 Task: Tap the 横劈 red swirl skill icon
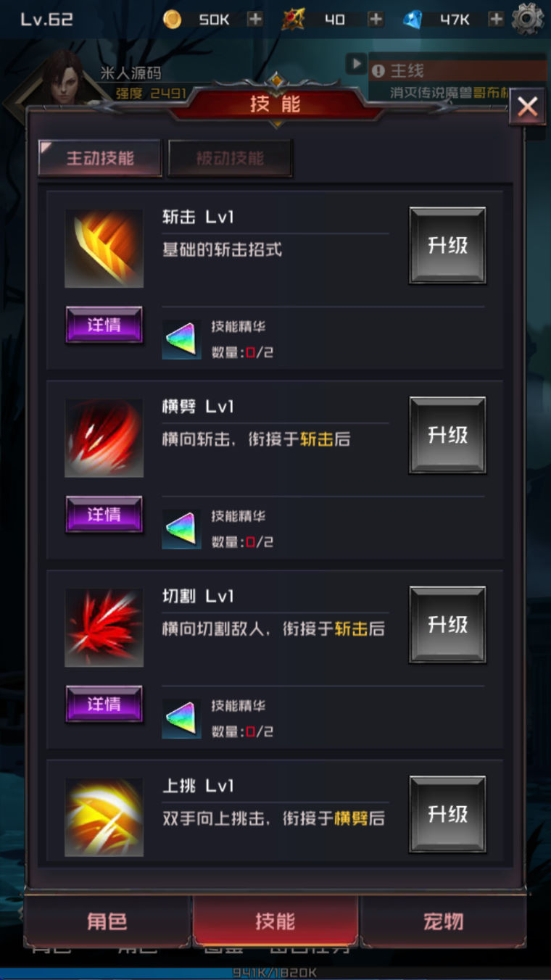coord(104,438)
